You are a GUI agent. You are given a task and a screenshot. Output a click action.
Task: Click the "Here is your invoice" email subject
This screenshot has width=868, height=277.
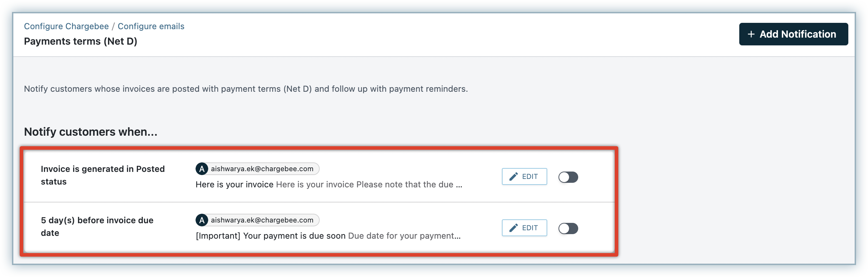click(x=234, y=185)
